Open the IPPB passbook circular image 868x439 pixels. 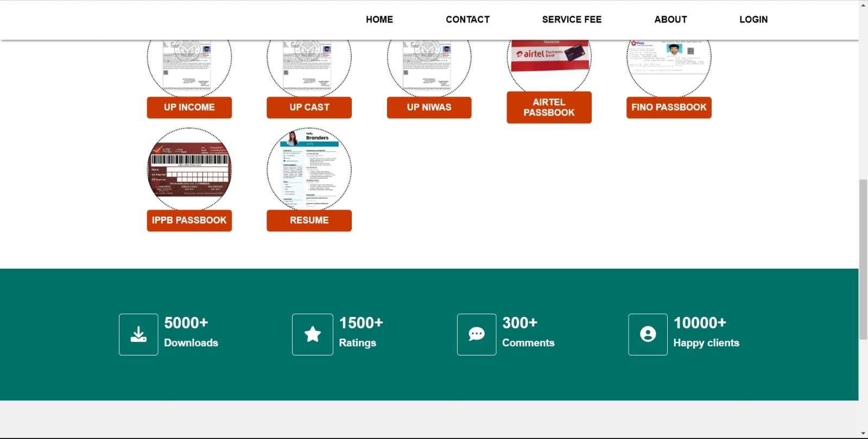(x=189, y=169)
